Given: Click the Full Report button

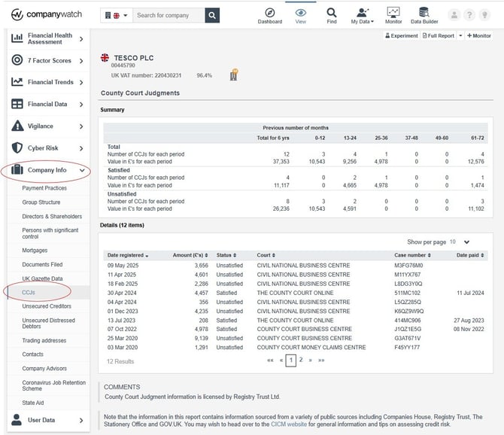Looking at the screenshot, I should tap(439, 35).
